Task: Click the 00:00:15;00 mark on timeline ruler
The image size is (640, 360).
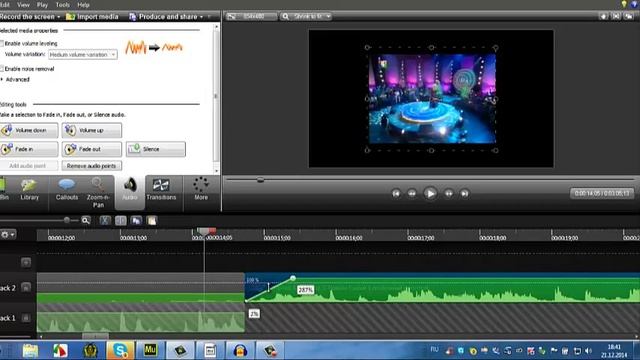Action: pos(277,238)
